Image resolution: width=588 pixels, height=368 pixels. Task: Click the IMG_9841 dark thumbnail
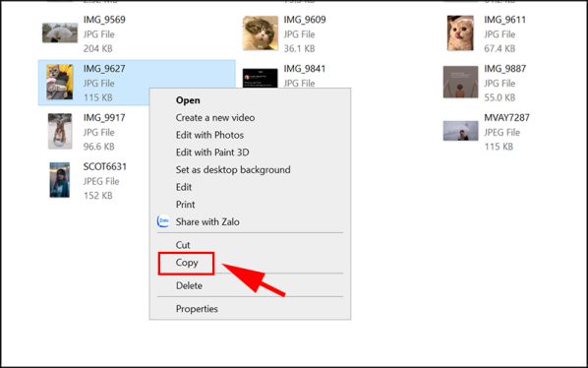(x=261, y=78)
